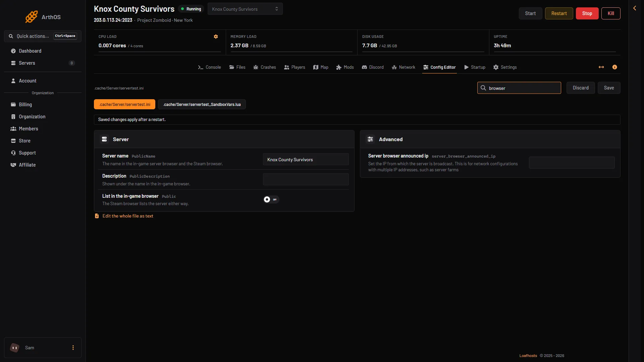The image size is (644, 362).
Task: Discard the config changes
Action: 581,88
